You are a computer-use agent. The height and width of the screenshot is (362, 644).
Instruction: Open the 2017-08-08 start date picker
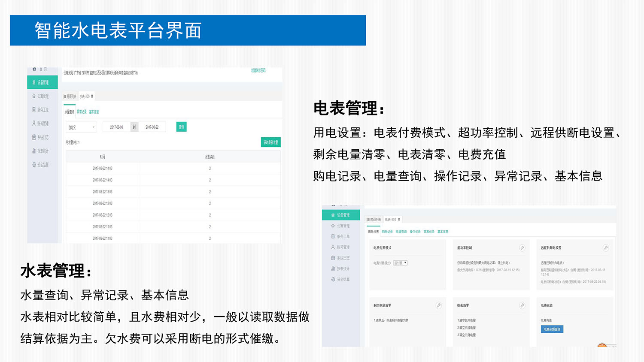point(116,127)
